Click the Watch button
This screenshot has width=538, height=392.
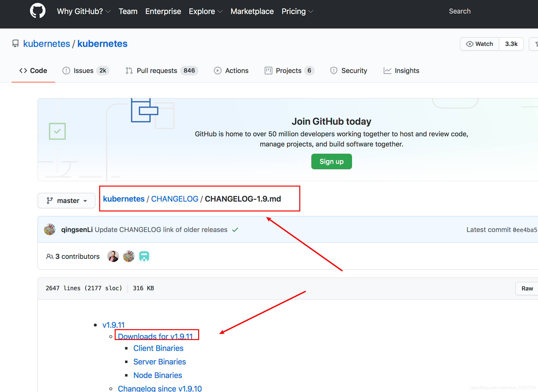(x=479, y=44)
